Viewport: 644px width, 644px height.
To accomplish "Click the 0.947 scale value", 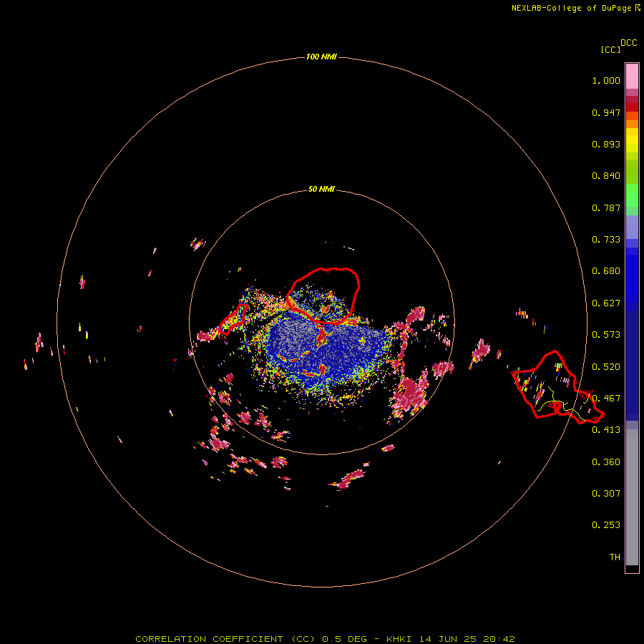I will tap(606, 112).
